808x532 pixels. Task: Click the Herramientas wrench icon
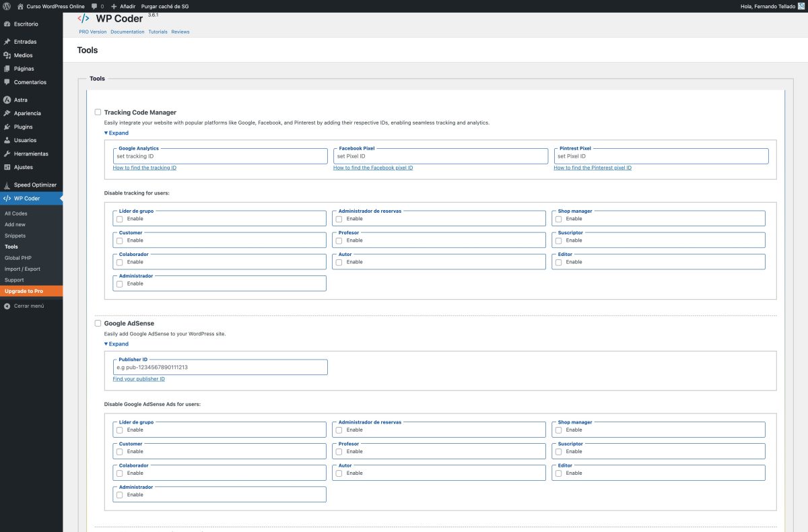7,154
